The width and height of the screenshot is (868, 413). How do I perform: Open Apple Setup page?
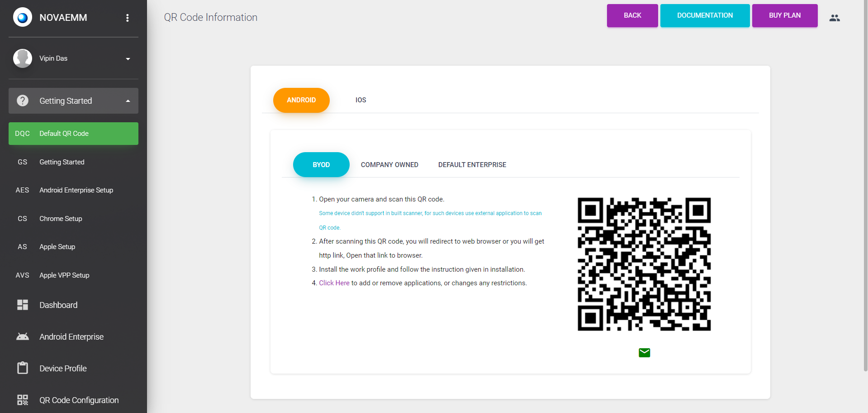(73, 247)
